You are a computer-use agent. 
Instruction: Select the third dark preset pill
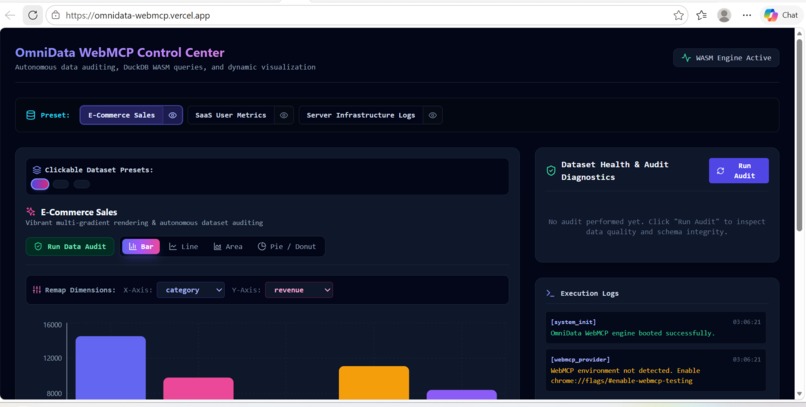(x=81, y=184)
